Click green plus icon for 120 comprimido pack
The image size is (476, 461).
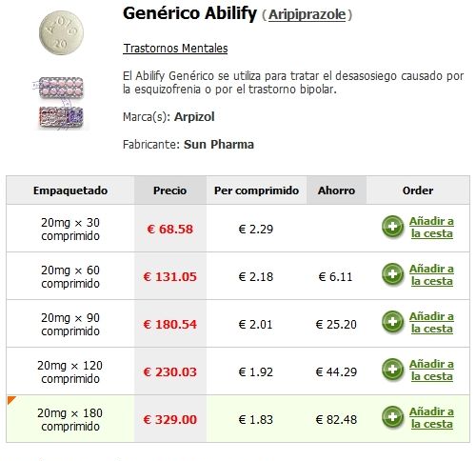pos(392,370)
